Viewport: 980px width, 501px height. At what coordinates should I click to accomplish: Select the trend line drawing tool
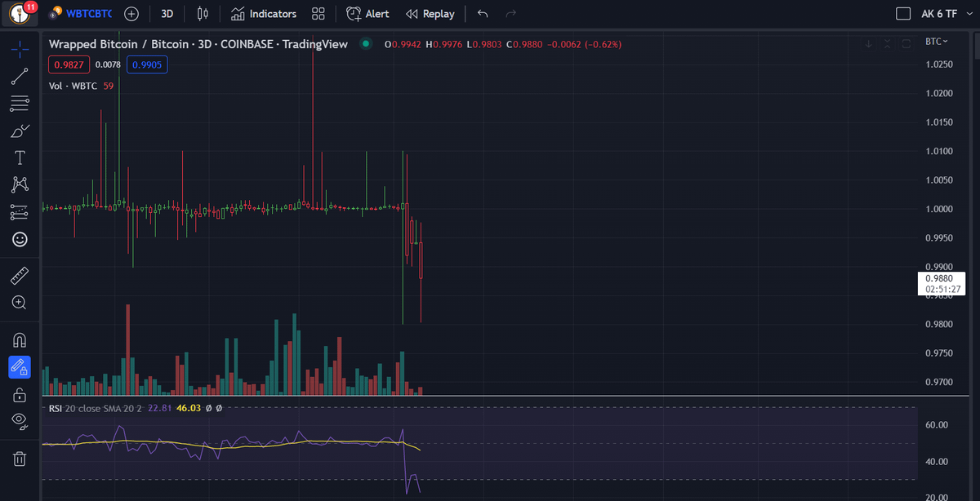point(20,77)
